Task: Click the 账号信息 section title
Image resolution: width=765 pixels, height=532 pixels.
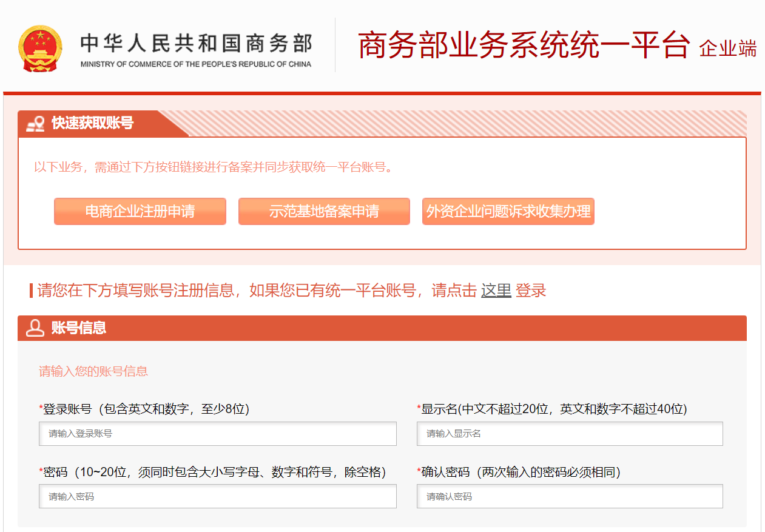Action: pos(79,328)
